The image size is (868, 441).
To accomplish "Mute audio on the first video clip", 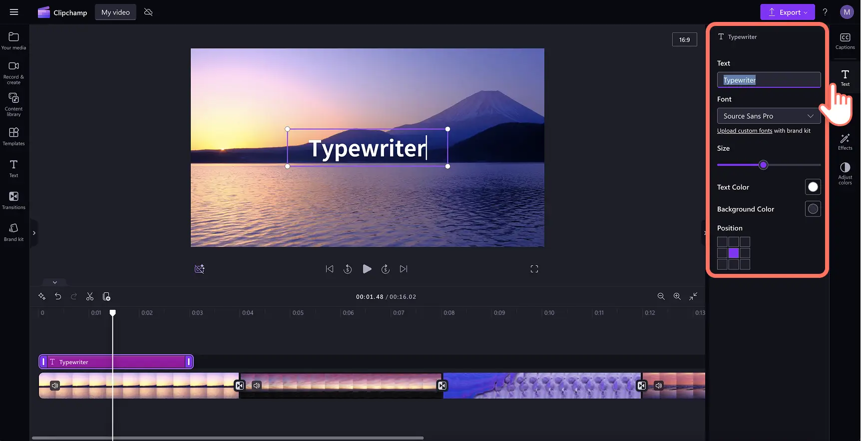I will [55, 386].
